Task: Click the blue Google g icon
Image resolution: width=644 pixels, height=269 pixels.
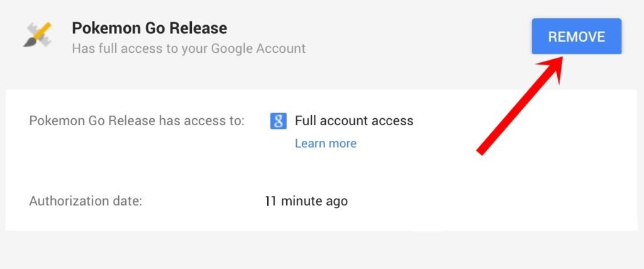Action: 279,121
